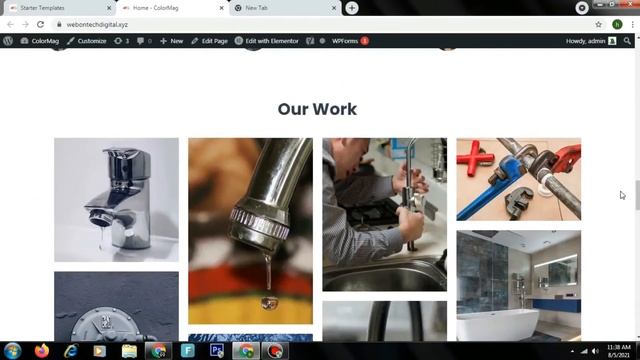Screen dimensions: 640x360
Task: Open the Windows Start button
Action: point(13,351)
